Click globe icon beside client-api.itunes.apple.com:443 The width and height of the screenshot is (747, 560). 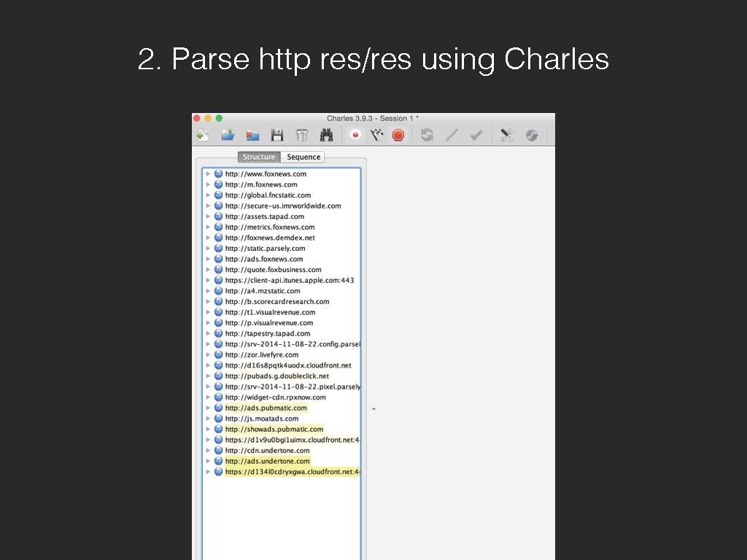pos(218,280)
